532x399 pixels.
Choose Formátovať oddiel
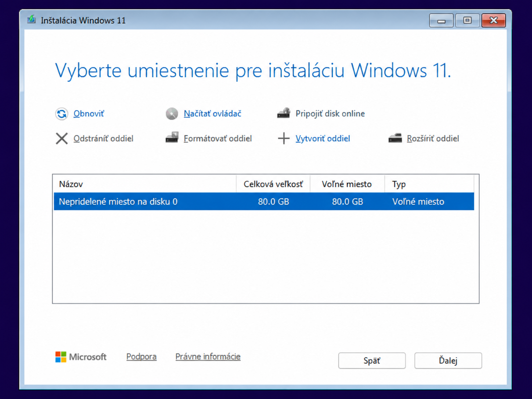[218, 139]
